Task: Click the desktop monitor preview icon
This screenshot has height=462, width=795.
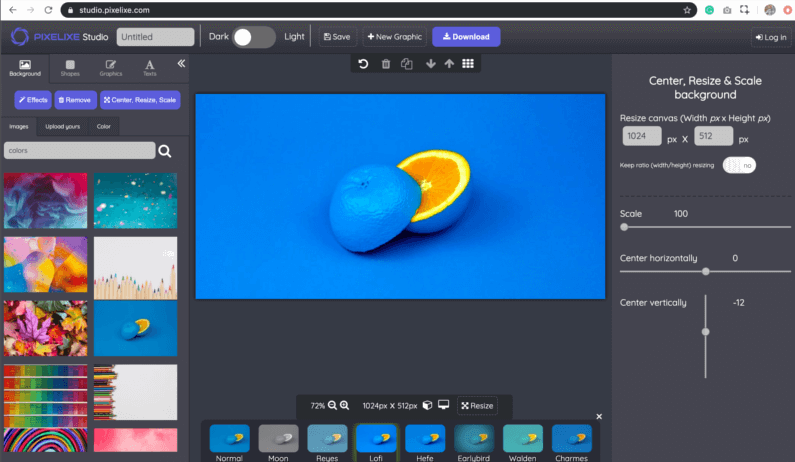Action: [x=443, y=405]
